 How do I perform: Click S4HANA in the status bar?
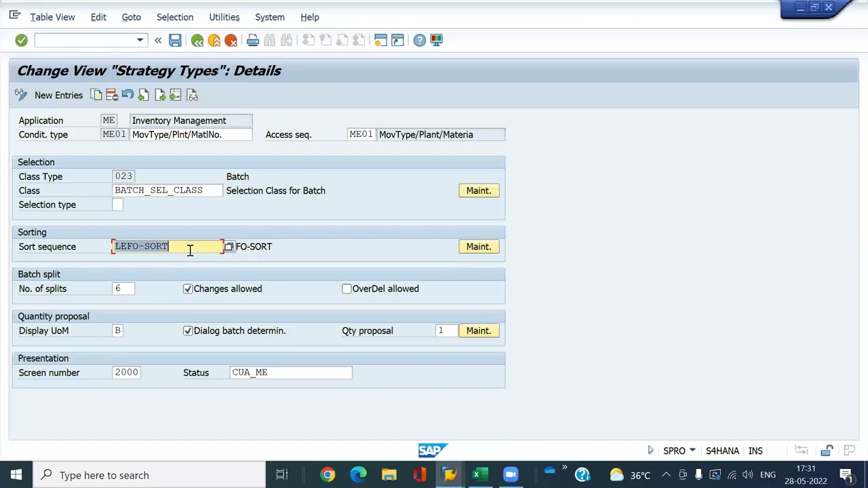pos(722,451)
